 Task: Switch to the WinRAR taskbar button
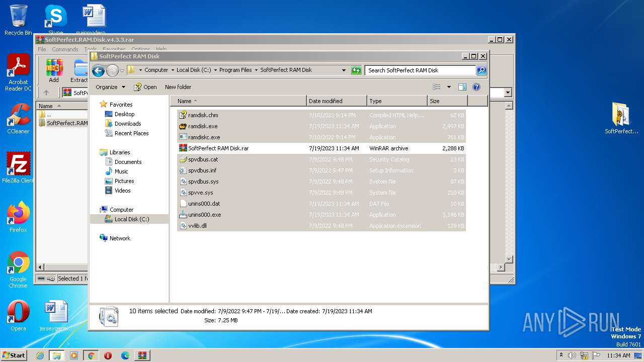tap(142, 355)
